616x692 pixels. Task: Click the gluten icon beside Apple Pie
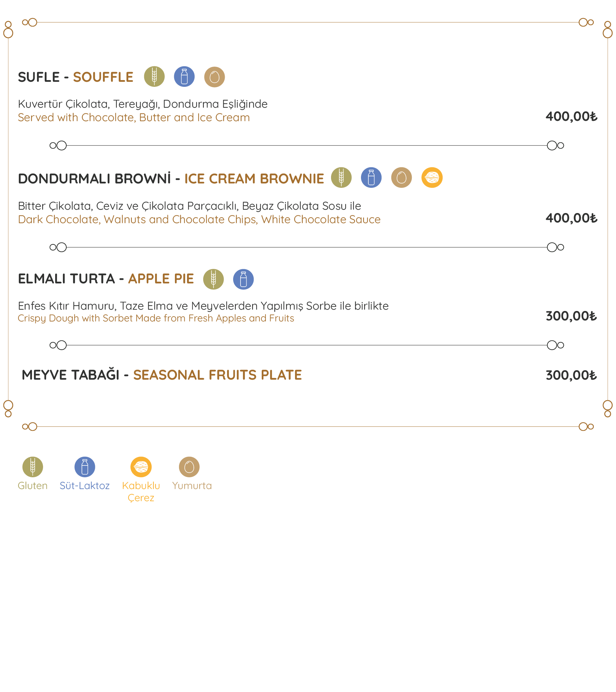pyautogui.click(x=213, y=279)
